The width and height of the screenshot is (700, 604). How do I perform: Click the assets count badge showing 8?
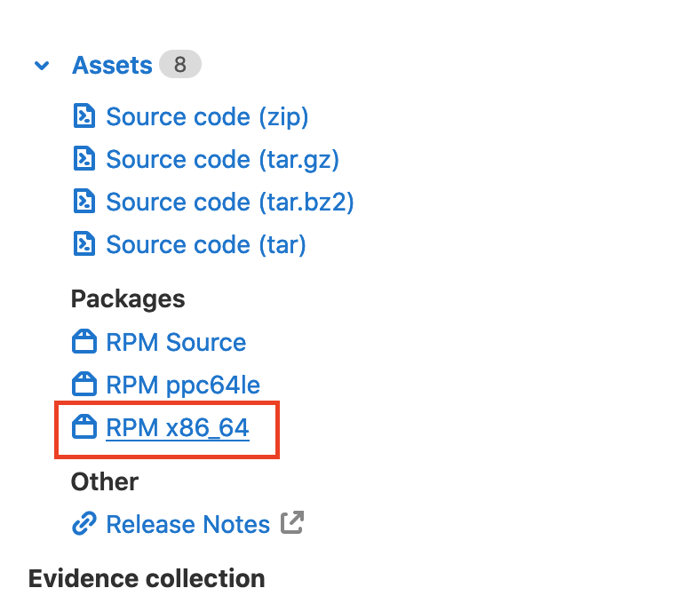point(180,66)
